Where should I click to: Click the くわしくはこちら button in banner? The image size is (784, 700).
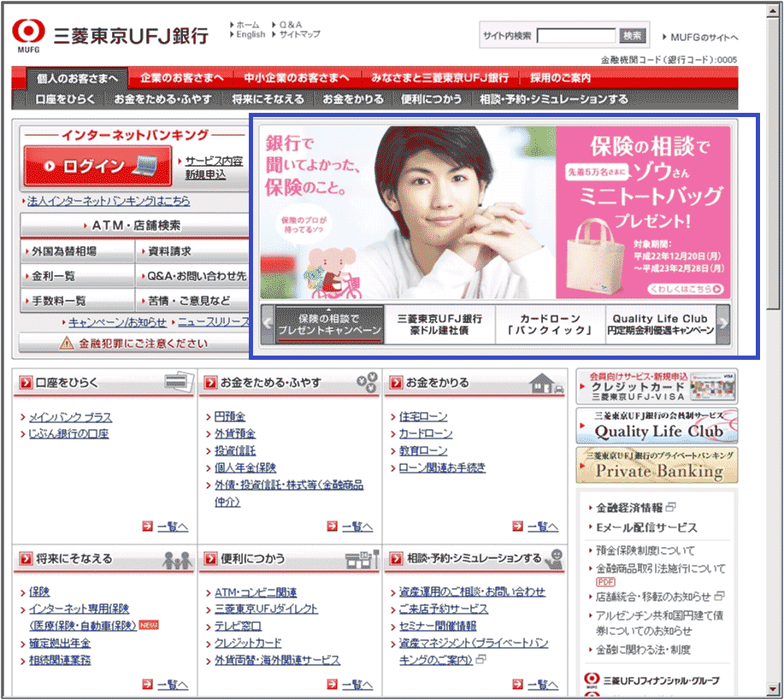(x=686, y=289)
